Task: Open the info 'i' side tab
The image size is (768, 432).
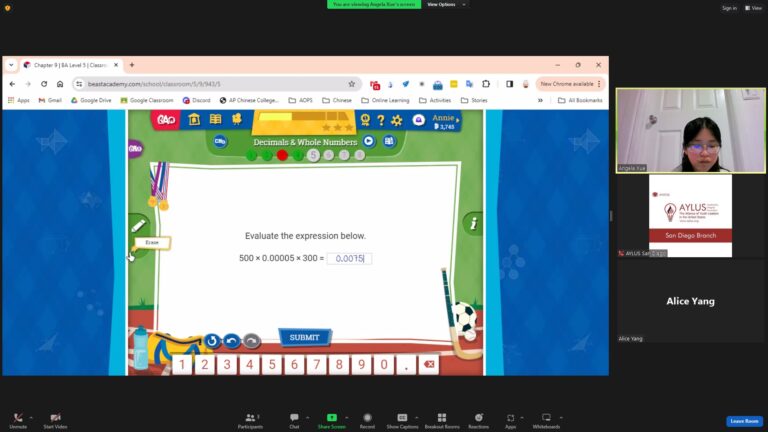Action: pos(473,224)
